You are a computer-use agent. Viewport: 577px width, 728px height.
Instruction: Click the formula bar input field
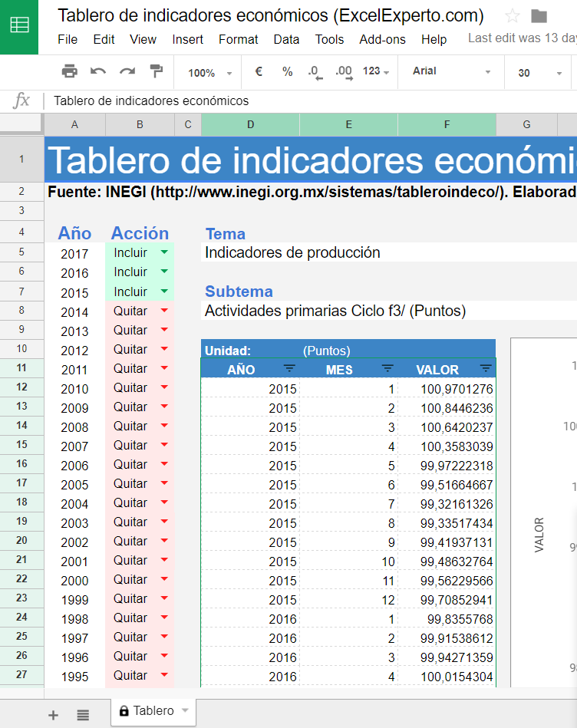coord(307,100)
